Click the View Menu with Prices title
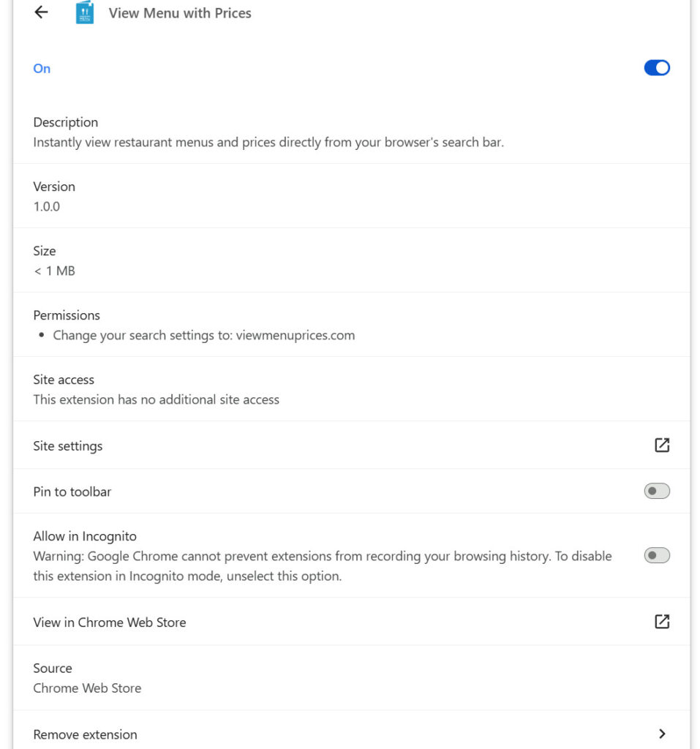The image size is (700, 749). pyautogui.click(x=180, y=13)
